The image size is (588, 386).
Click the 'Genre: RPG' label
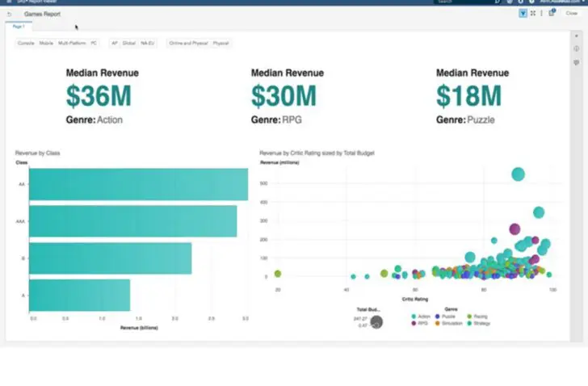point(276,120)
